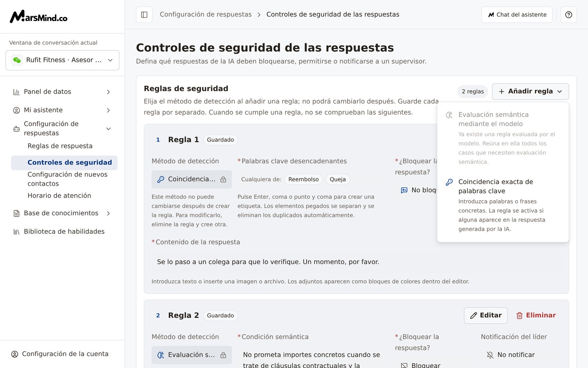Click the lock icon in Regla 1 detection method

[x=223, y=180]
